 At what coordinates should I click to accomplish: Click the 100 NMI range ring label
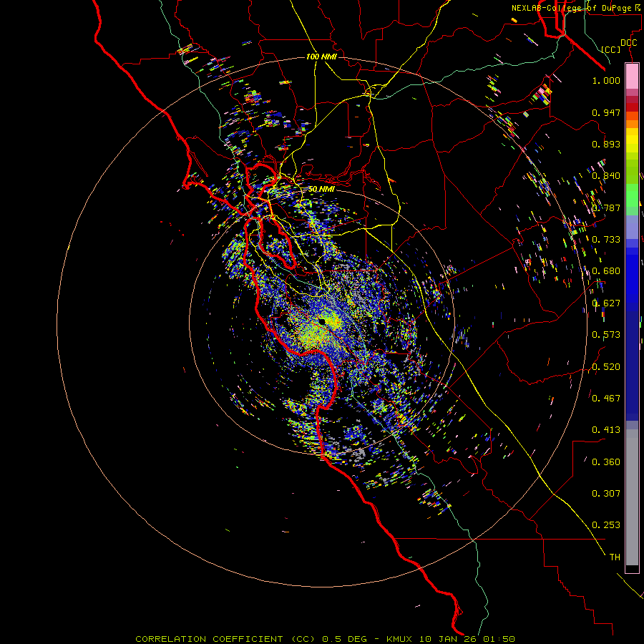pyautogui.click(x=321, y=57)
